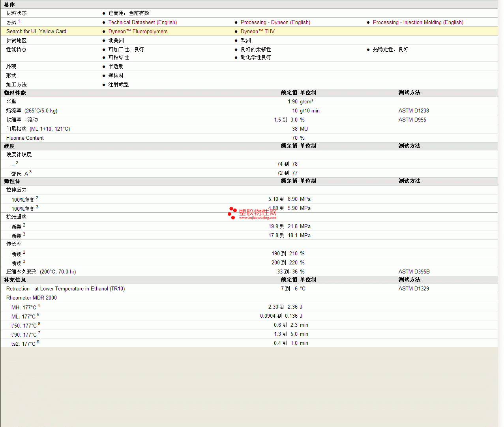The image size is (504, 427).
Task: Click the 'ASTM D1329' test method
Action: coord(414,289)
